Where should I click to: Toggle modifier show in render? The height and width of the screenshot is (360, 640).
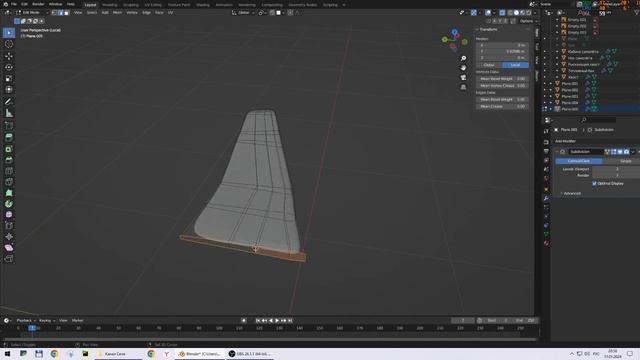pyautogui.click(x=627, y=152)
